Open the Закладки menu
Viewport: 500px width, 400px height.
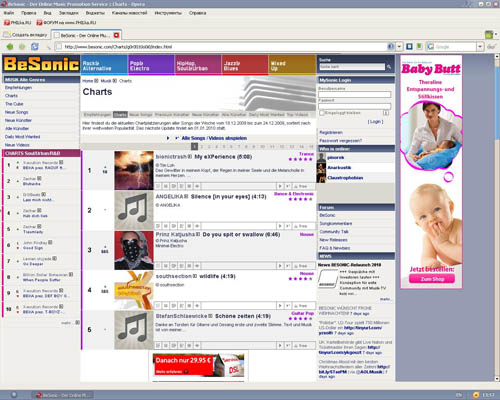pos(69,13)
